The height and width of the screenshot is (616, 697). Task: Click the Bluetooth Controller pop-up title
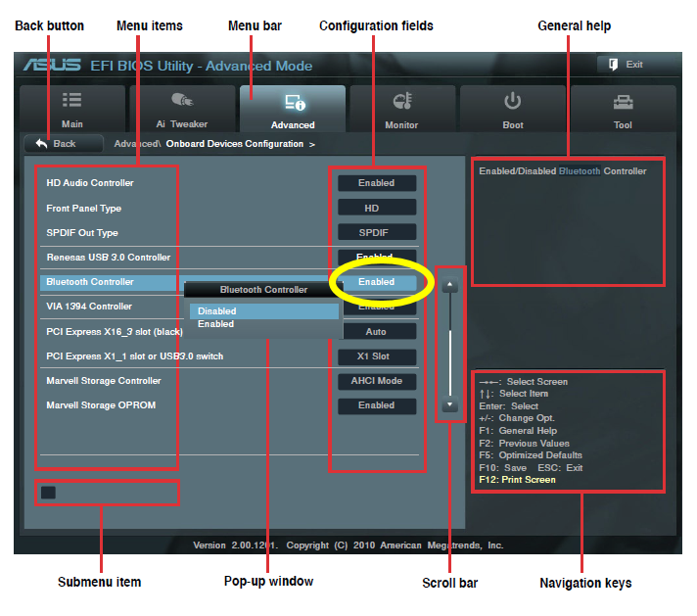[263, 290]
